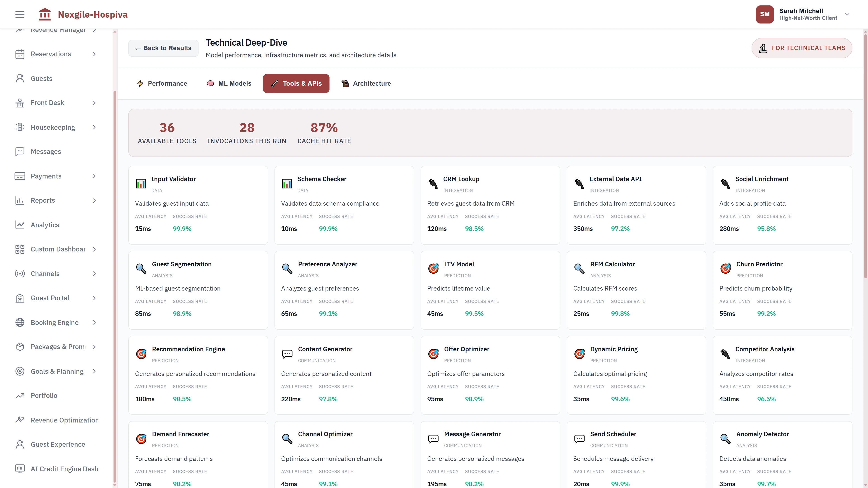Open the Analytics trend icon
The image size is (868, 488).
[19, 225]
